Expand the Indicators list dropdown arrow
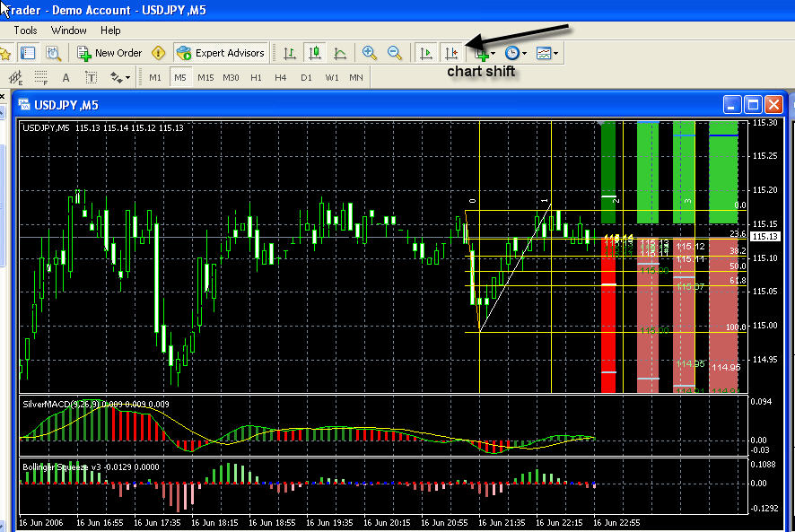The height and width of the screenshot is (532, 795). click(494, 53)
